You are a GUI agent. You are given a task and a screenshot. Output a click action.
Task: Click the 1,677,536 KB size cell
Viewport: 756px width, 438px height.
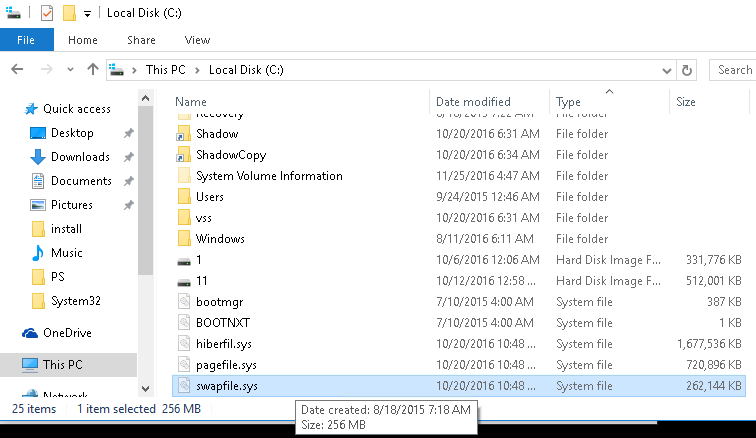(x=709, y=344)
